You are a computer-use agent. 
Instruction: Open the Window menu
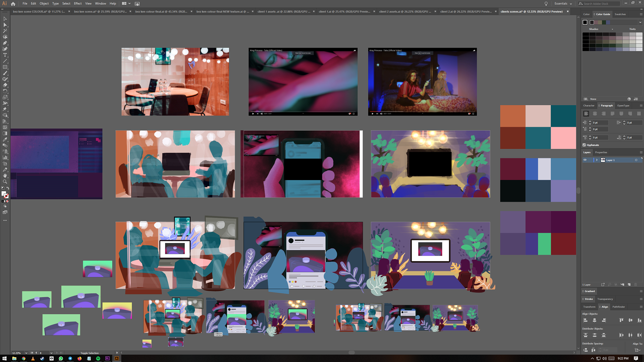101,4
